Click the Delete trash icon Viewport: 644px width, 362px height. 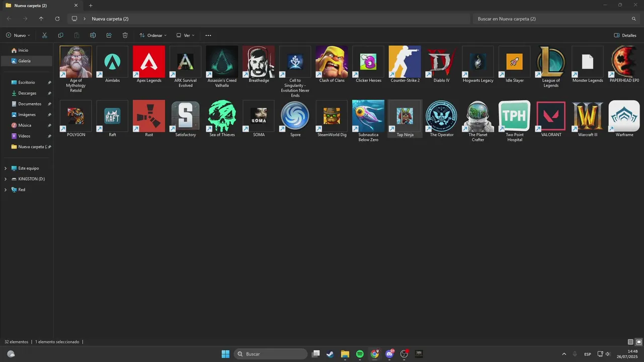click(125, 35)
